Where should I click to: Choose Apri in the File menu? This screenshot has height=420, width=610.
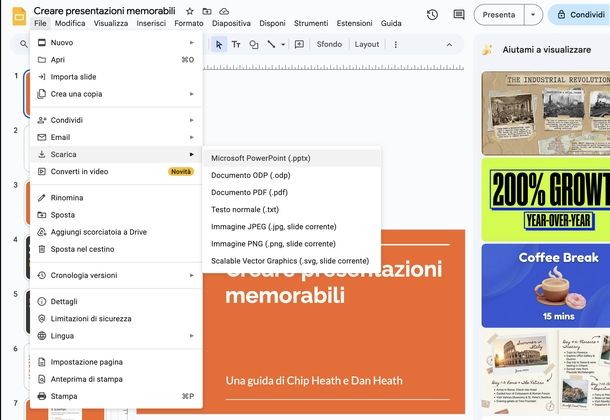pos(116,60)
